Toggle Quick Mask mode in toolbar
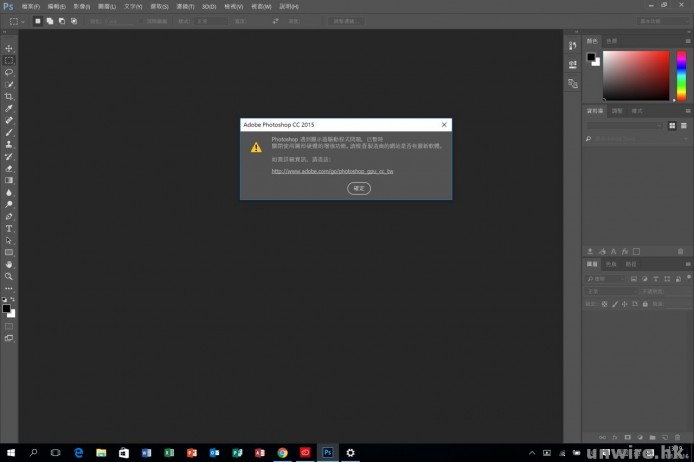 coord(9,325)
